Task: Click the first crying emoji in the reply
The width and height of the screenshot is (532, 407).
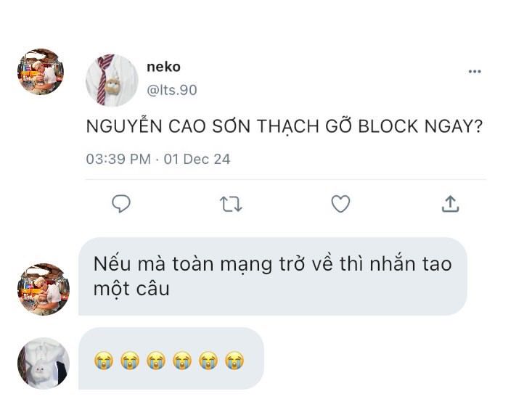Action: click(x=104, y=361)
